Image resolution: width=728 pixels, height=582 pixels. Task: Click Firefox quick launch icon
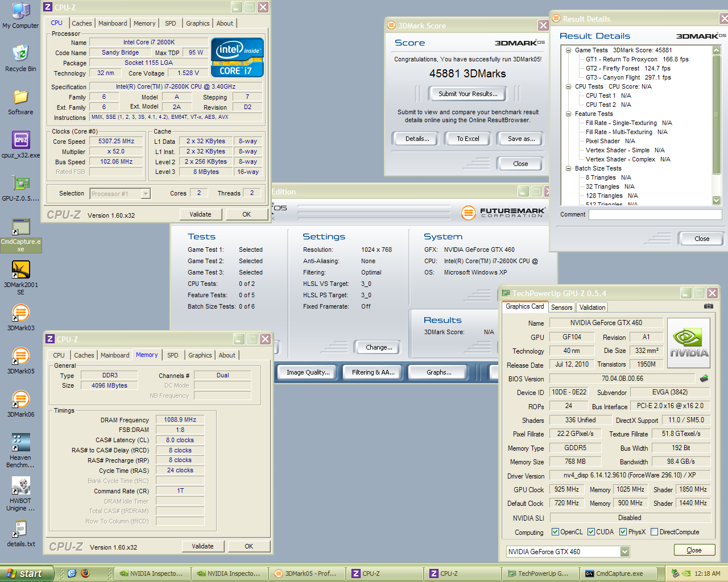pyautogui.click(x=85, y=573)
